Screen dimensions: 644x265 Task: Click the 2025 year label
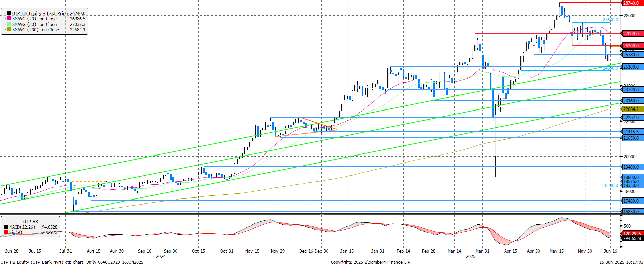[471, 256]
